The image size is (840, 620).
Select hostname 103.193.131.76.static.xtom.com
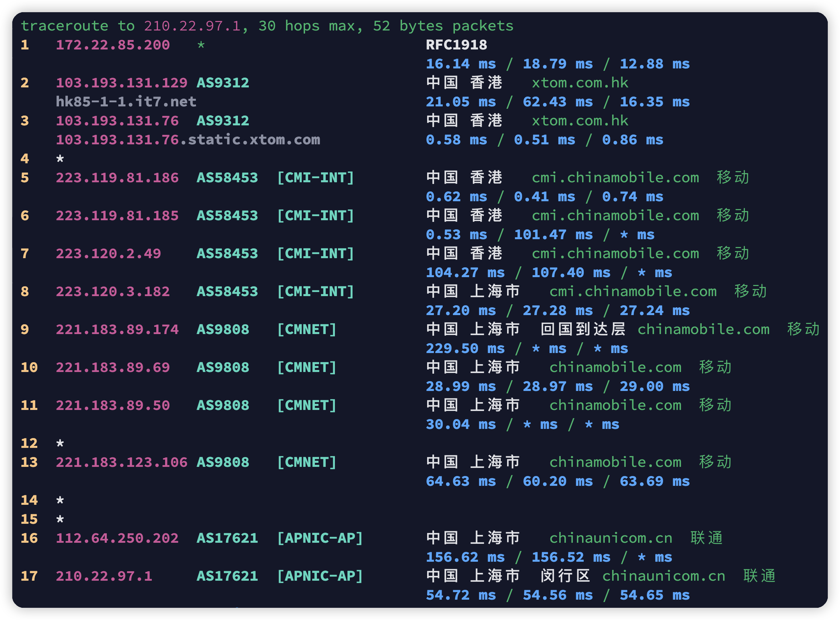(x=188, y=140)
